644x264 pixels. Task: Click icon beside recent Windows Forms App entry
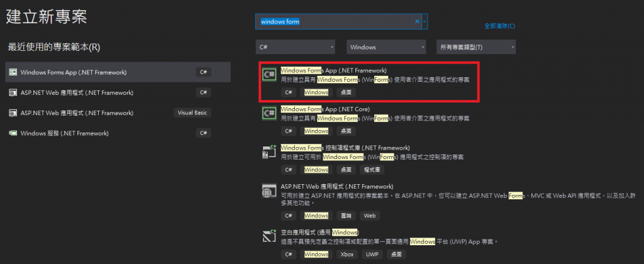tap(13, 72)
